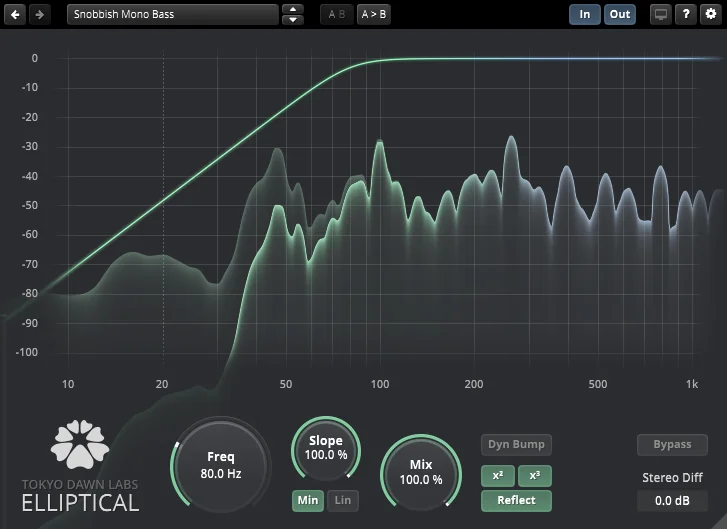Click the Stereo Diff 0.0 dB value

[672, 501]
